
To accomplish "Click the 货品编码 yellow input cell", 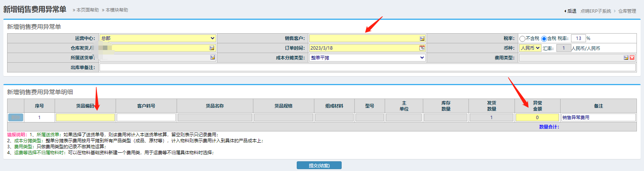I will pyautogui.click(x=85, y=117).
